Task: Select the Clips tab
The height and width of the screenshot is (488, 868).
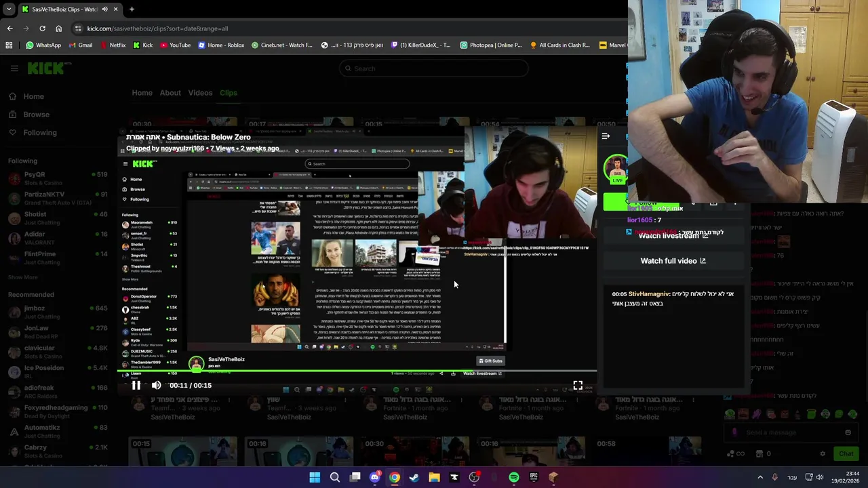Action: (229, 93)
